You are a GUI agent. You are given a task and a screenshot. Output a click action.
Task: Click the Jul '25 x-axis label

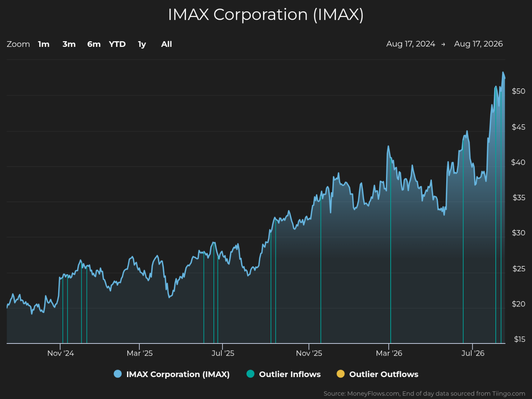click(223, 353)
